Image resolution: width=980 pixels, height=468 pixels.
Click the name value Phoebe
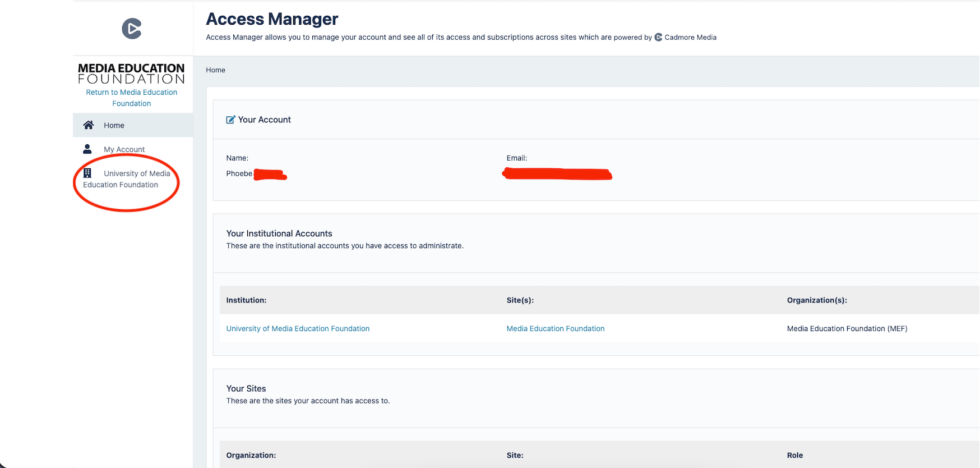coord(239,173)
